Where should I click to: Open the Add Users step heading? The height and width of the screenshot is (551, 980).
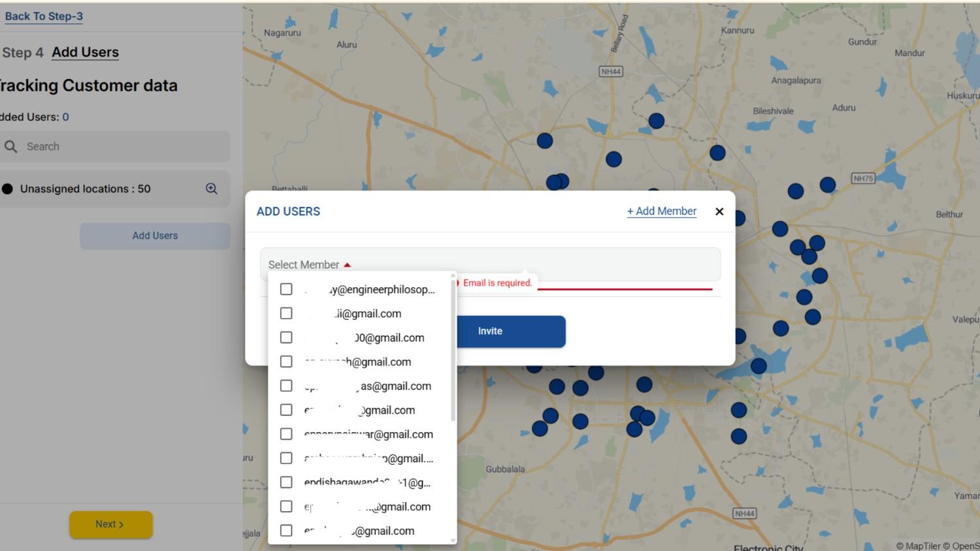point(85,52)
